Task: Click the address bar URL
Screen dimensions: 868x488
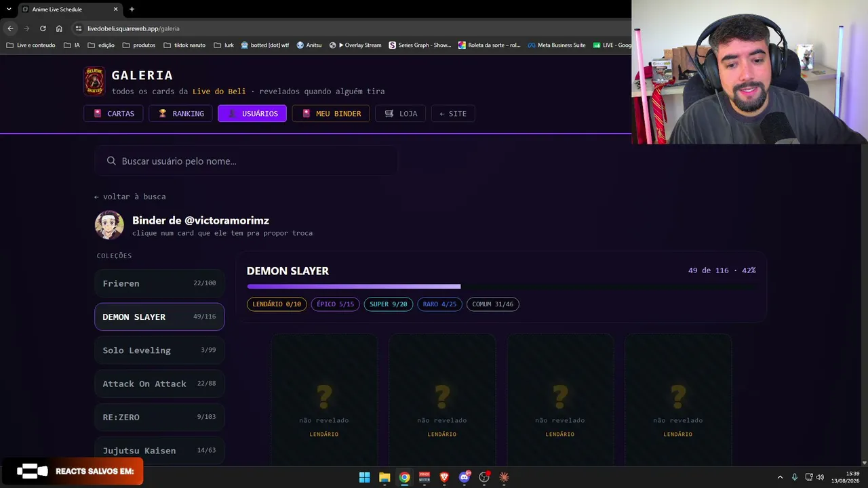Action: coord(134,28)
